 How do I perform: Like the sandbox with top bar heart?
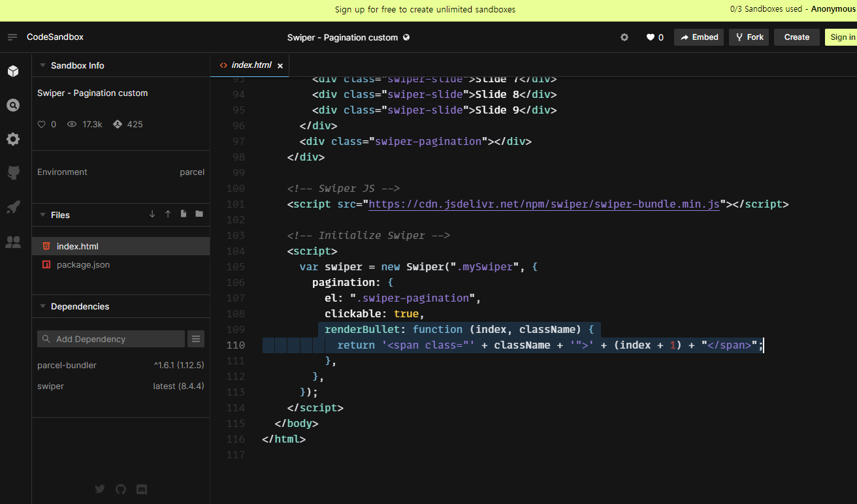(651, 37)
